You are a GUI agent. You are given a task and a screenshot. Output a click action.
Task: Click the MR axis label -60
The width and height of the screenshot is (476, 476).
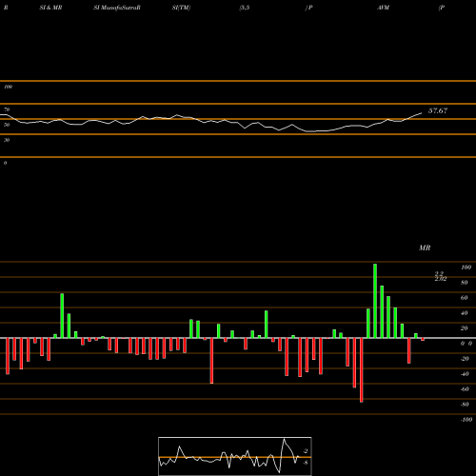pyautogui.click(x=465, y=389)
